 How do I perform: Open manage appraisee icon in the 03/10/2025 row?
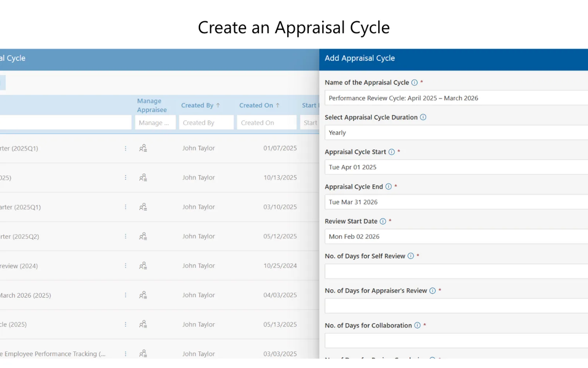(x=143, y=207)
